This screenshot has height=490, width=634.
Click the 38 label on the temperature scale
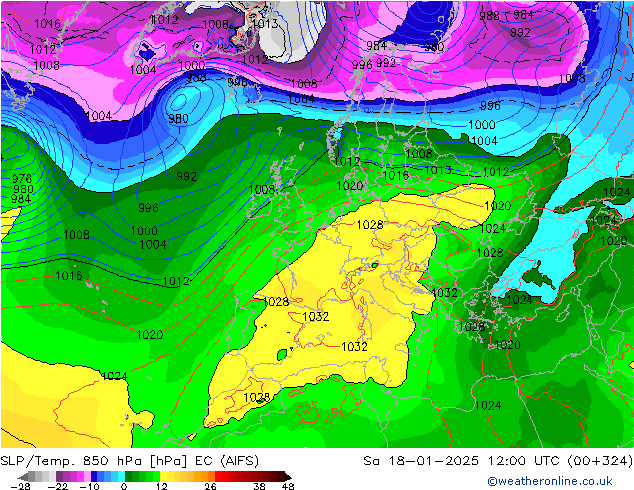(260, 486)
